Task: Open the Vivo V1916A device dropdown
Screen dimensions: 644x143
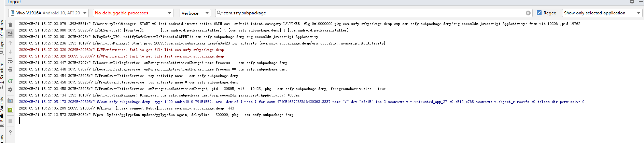Action: 49,13
